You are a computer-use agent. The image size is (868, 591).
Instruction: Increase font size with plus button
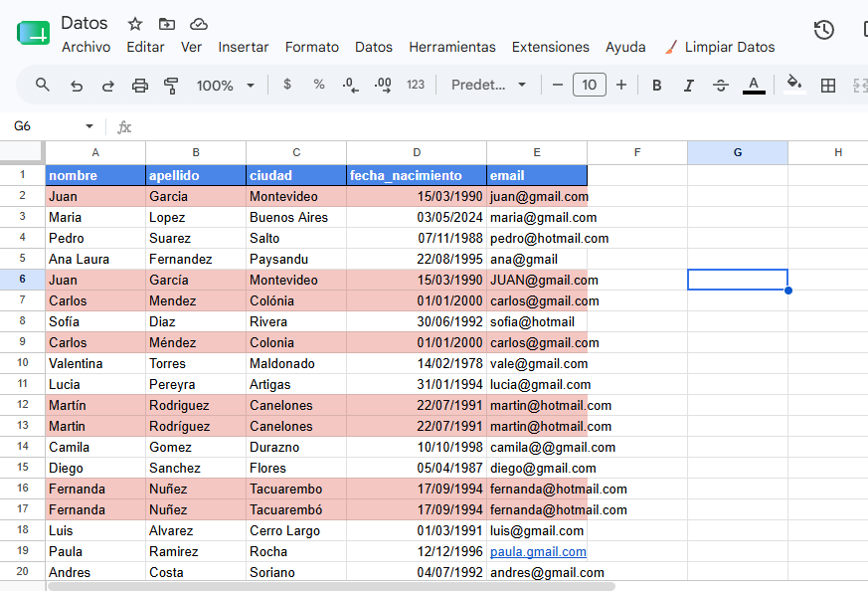tap(621, 85)
